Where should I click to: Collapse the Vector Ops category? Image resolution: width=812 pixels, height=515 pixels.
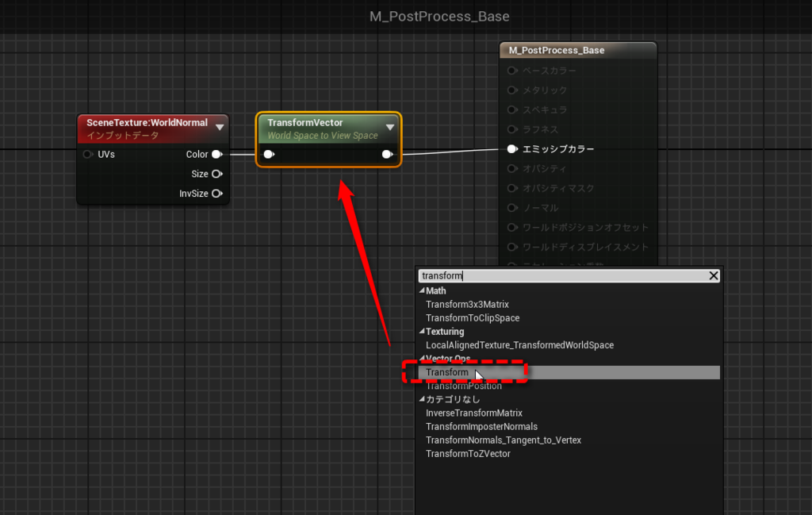tap(422, 358)
